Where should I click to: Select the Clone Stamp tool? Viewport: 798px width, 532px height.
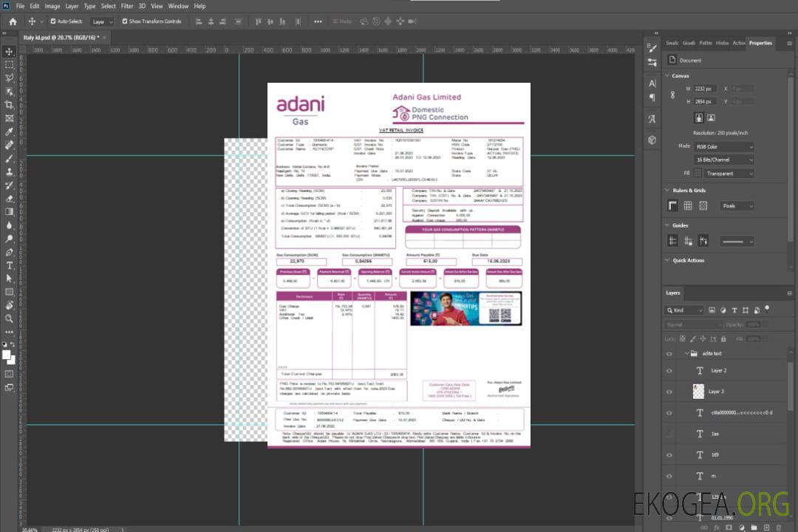[10, 171]
